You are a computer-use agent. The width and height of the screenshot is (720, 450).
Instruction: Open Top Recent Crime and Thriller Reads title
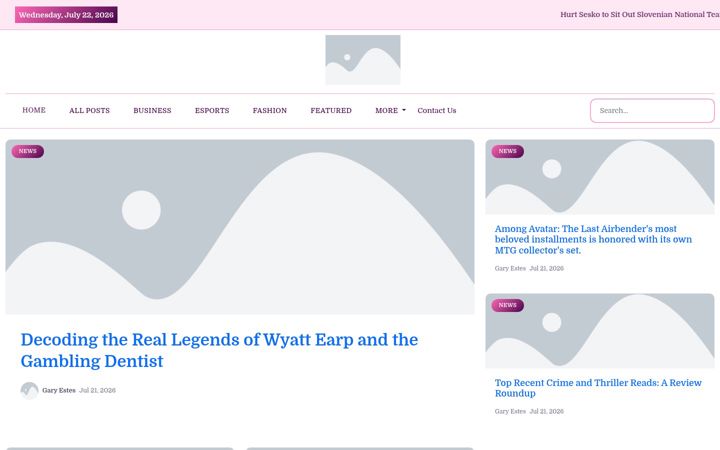tap(598, 388)
